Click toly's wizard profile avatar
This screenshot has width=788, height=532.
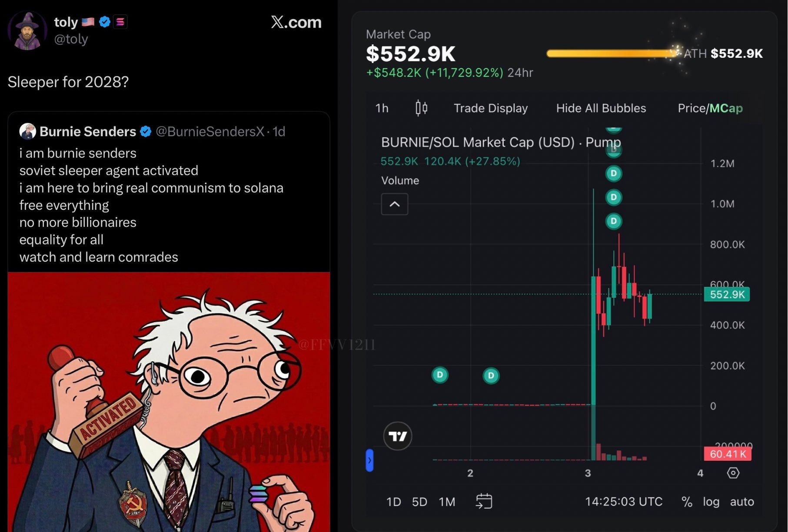click(27, 31)
